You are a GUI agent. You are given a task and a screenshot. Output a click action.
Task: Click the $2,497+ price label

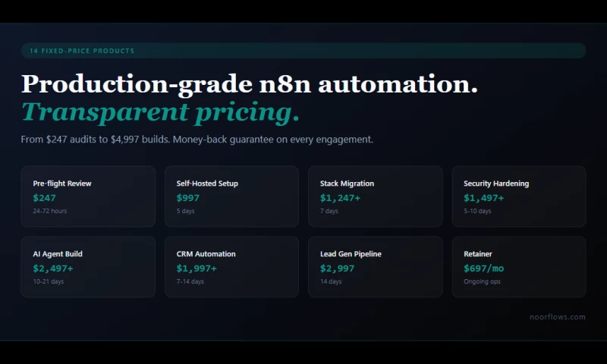pos(53,268)
